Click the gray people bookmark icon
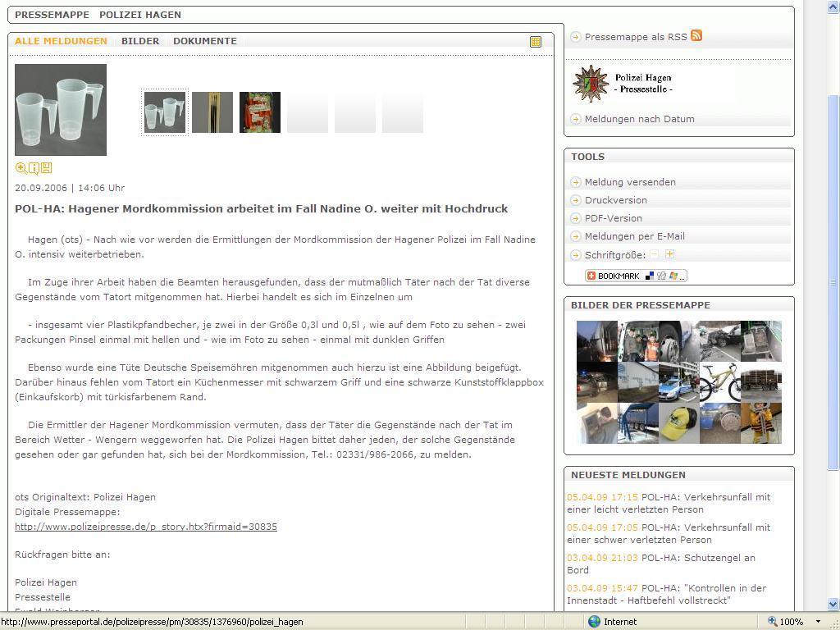The image size is (840, 630). tap(662, 276)
